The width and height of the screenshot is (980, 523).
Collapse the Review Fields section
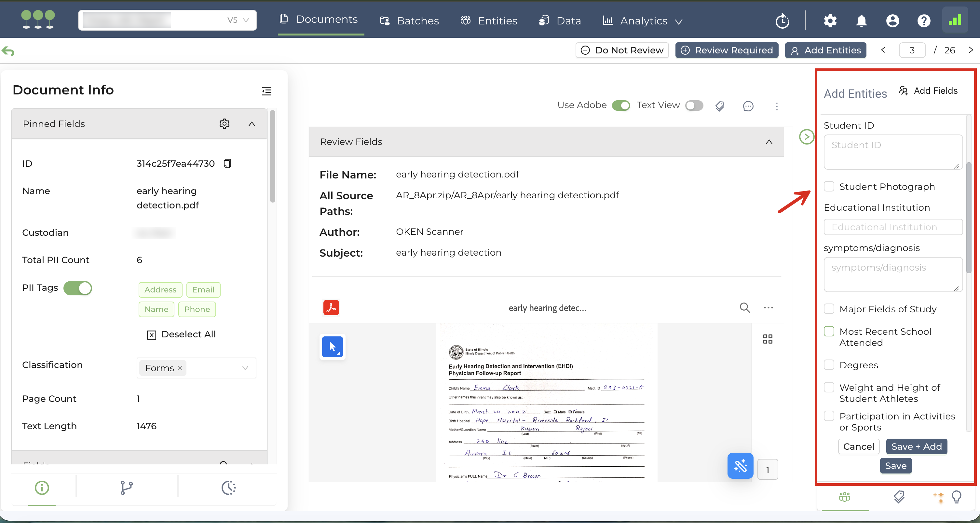pyautogui.click(x=769, y=142)
